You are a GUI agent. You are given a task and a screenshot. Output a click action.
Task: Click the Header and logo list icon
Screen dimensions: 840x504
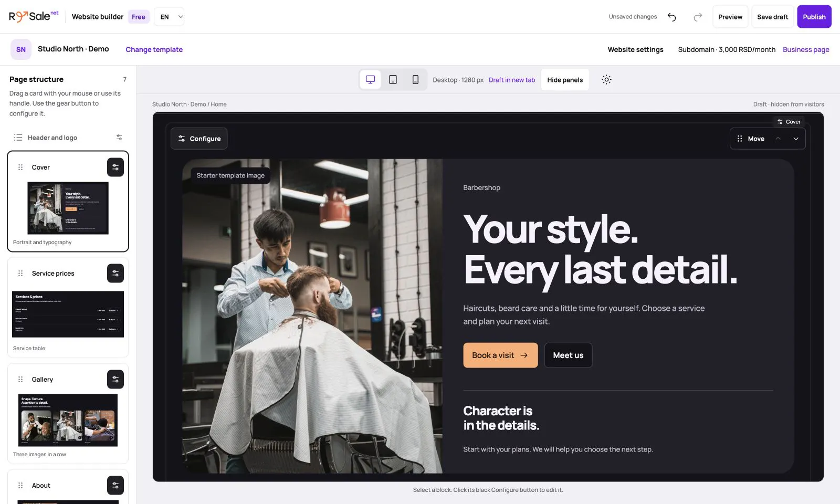pyautogui.click(x=18, y=138)
